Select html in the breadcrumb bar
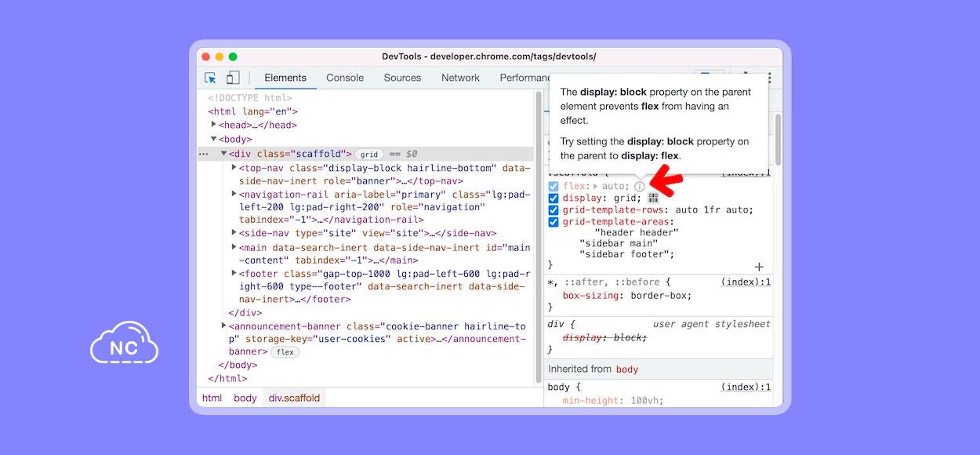The width and height of the screenshot is (980, 455). point(212,398)
